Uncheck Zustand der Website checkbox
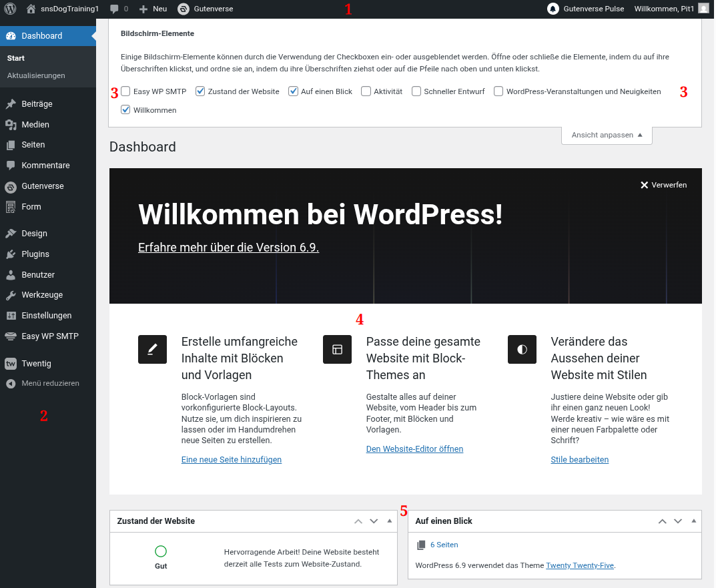 click(x=200, y=91)
